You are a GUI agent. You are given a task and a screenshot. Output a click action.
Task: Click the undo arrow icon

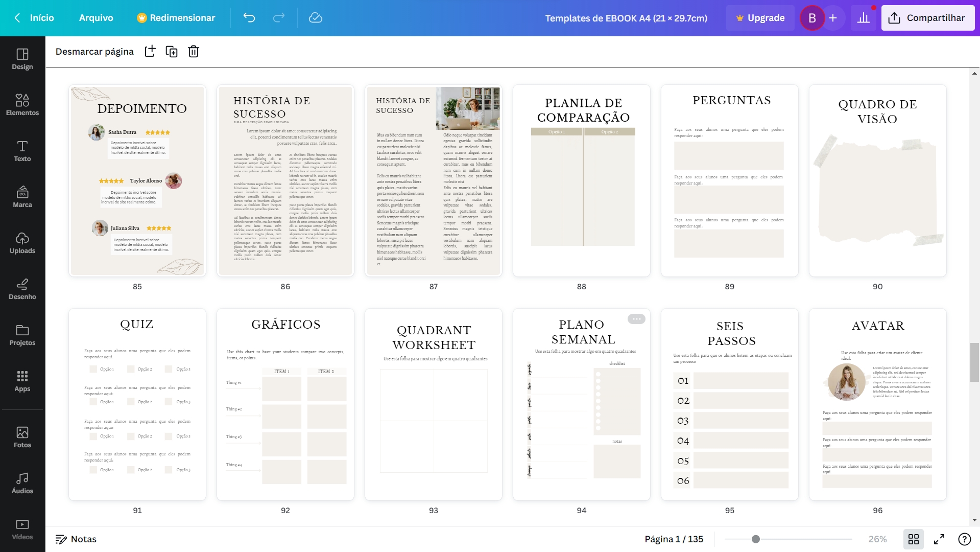(249, 18)
